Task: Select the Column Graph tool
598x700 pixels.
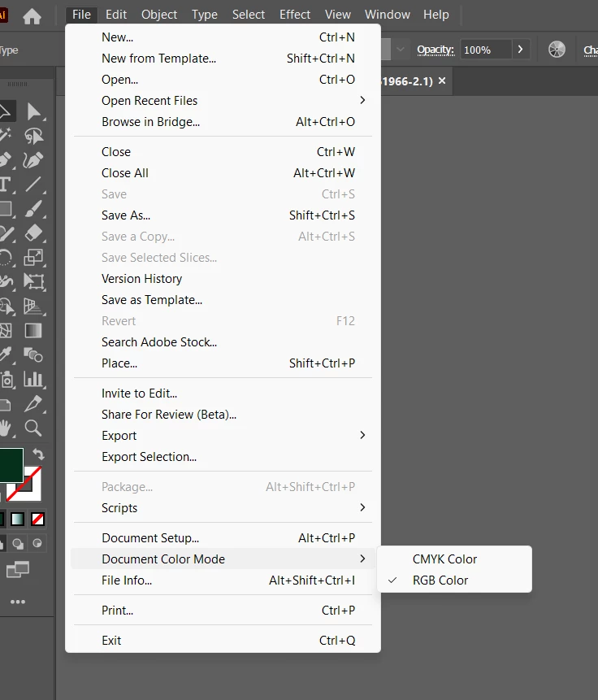Action: [x=34, y=380]
